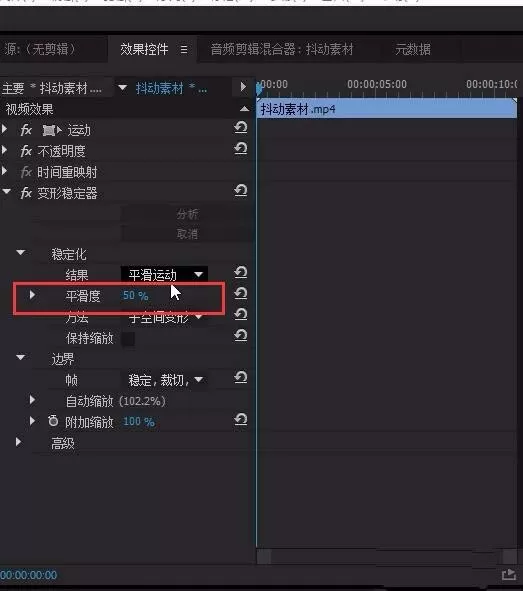Reset the 附加缩放 value

tap(241, 420)
